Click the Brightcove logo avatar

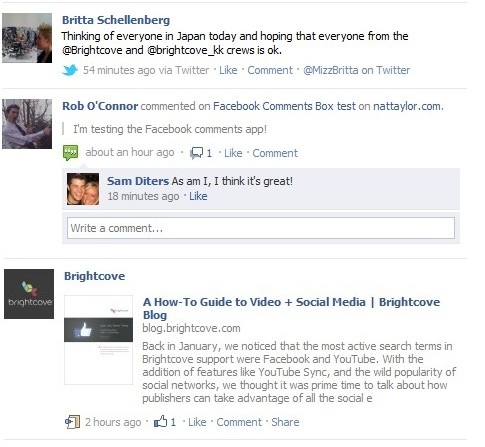pos(29,294)
